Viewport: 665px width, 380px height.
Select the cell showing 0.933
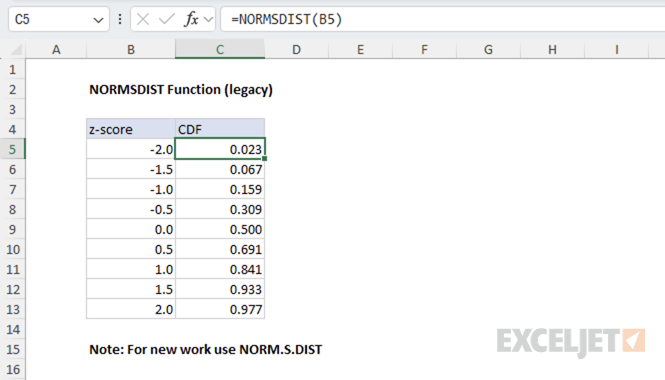[x=220, y=289]
